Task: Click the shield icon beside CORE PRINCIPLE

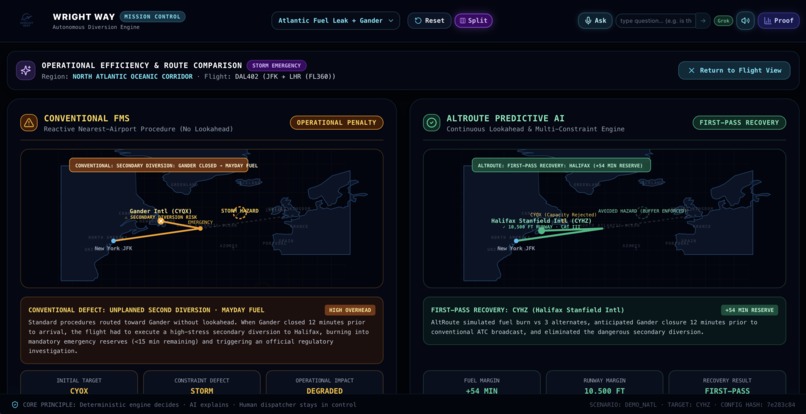Action: pos(15,405)
